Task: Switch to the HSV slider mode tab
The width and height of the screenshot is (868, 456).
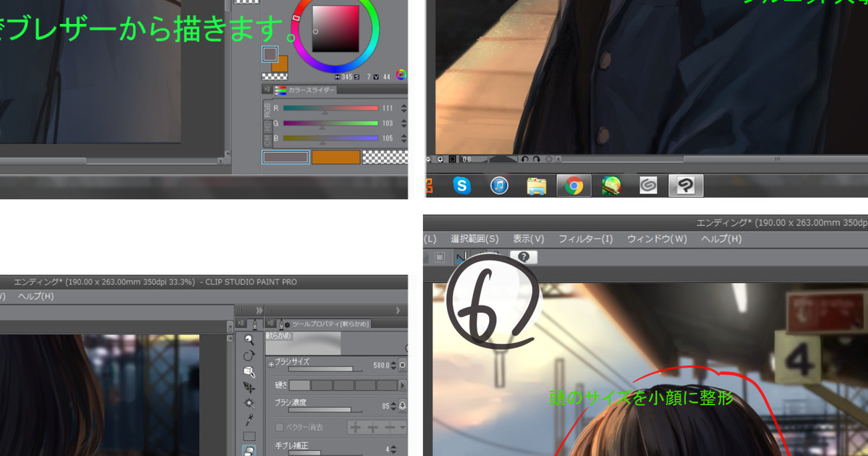Action: pyautogui.click(x=267, y=127)
